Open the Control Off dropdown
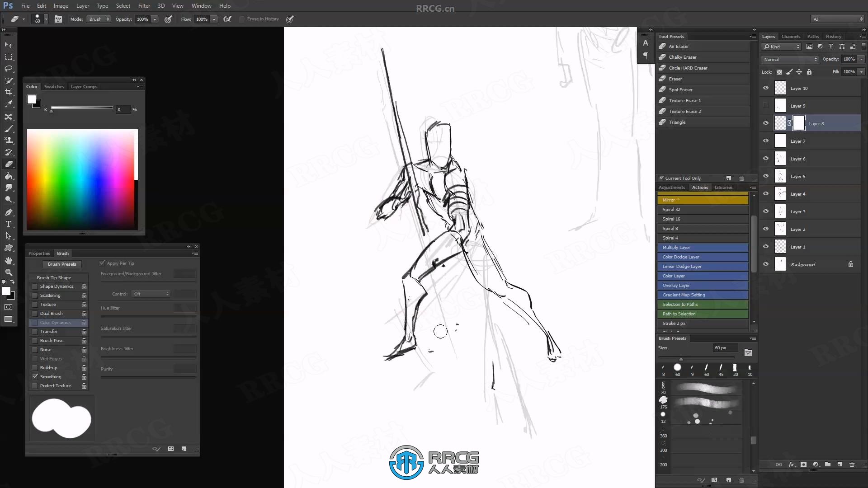Screen dimensions: 868x488 [x=151, y=294]
